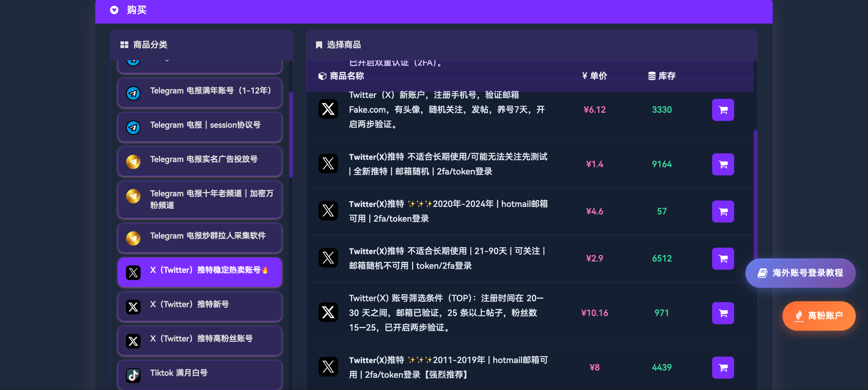Select X (Twitter) 推特新号 category
The width and height of the screenshot is (868, 390).
coord(200,306)
